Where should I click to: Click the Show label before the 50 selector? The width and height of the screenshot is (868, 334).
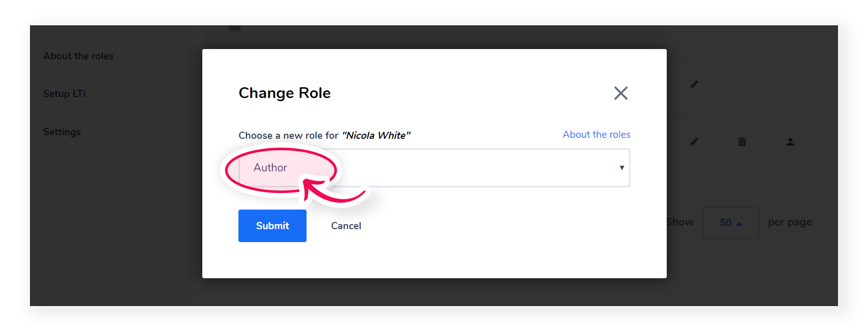[680, 222]
